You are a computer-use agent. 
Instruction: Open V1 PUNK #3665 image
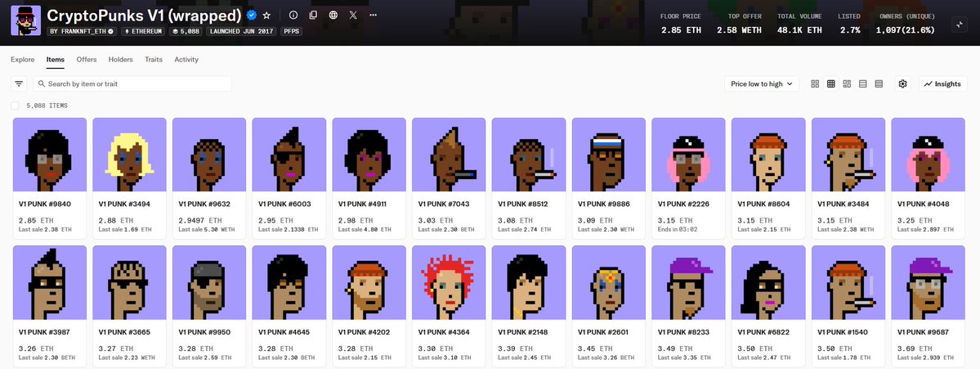(129, 283)
